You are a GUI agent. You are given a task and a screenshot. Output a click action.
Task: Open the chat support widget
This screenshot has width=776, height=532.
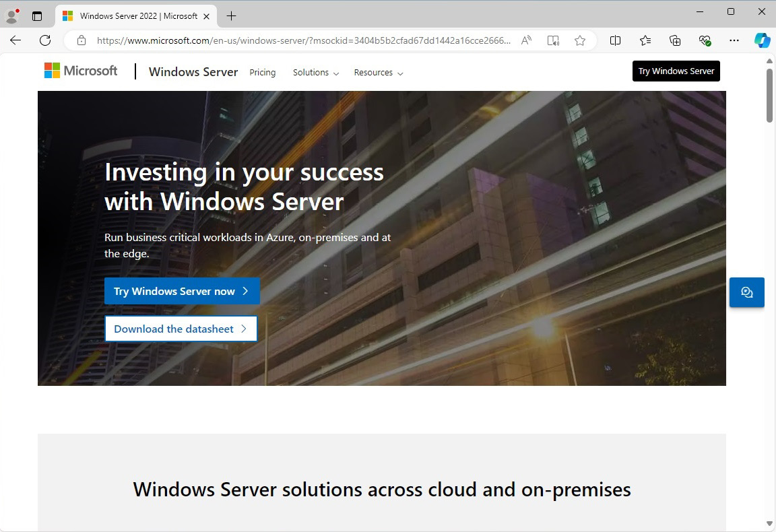(747, 292)
